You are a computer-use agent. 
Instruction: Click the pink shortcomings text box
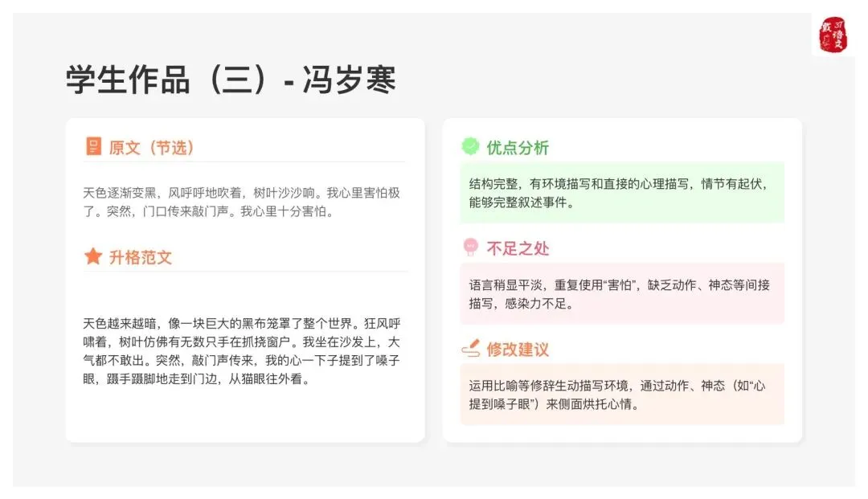[622, 293]
